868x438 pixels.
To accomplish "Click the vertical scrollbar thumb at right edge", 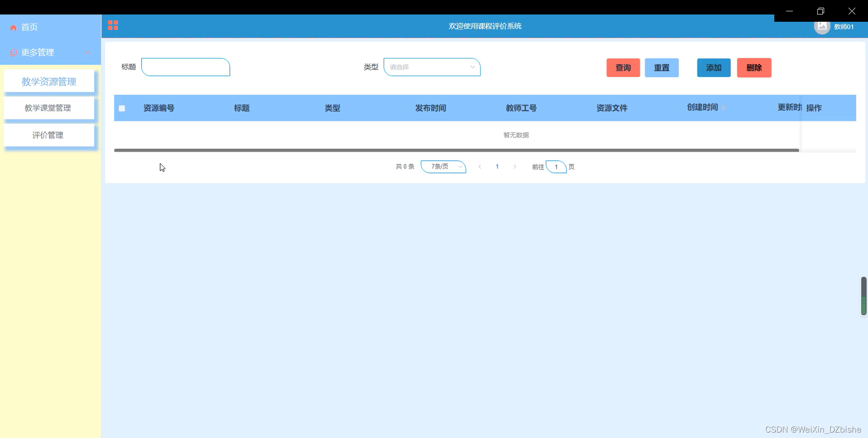I will point(864,296).
